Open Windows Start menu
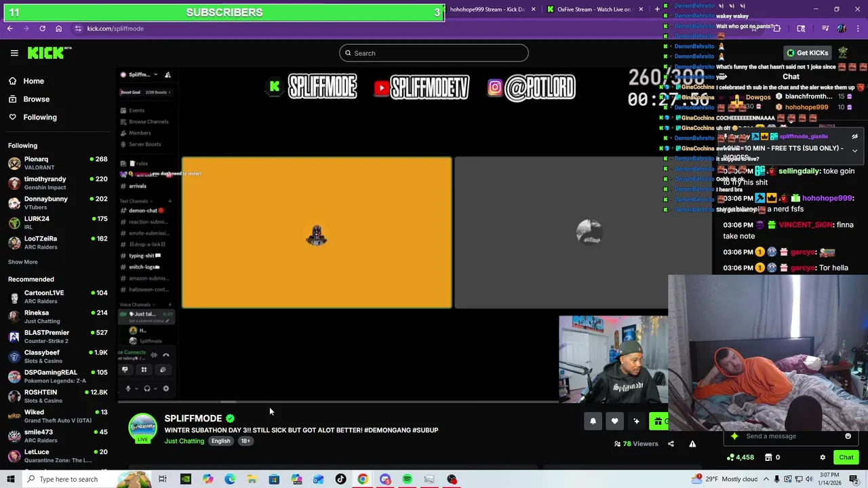Image resolution: width=868 pixels, height=488 pixels. click(x=10, y=479)
